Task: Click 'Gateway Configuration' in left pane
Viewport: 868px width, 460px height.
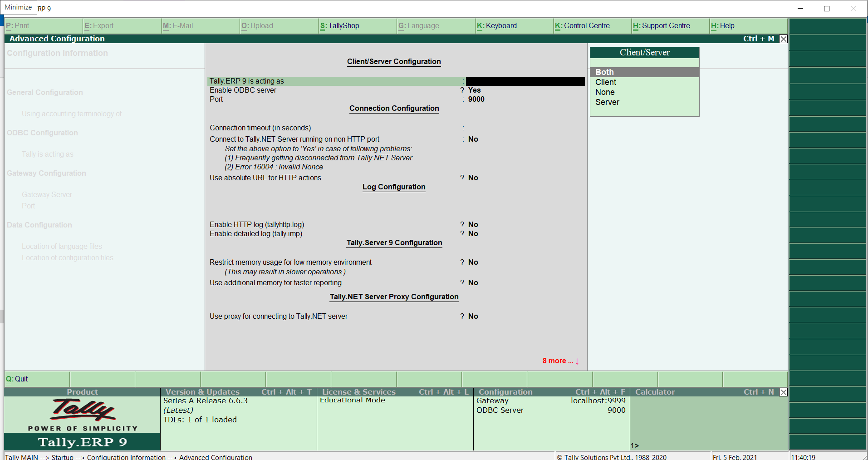Action: (46, 173)
